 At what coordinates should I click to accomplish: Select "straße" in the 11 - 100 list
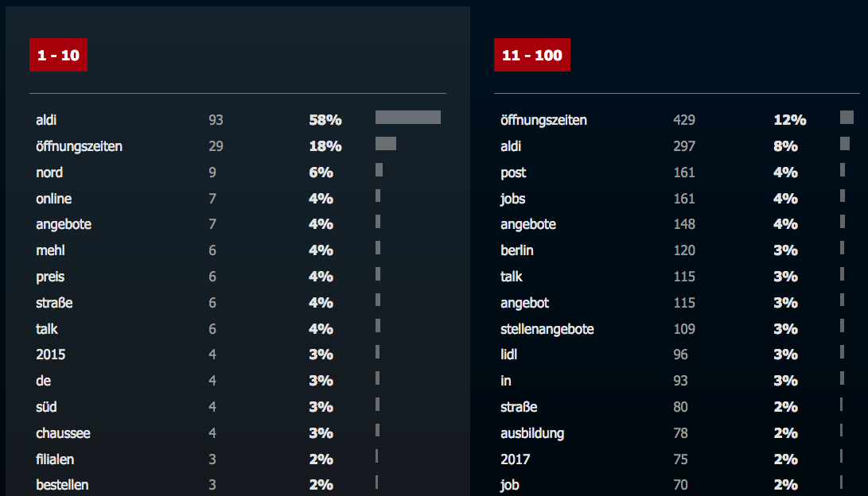coord(519,407)
